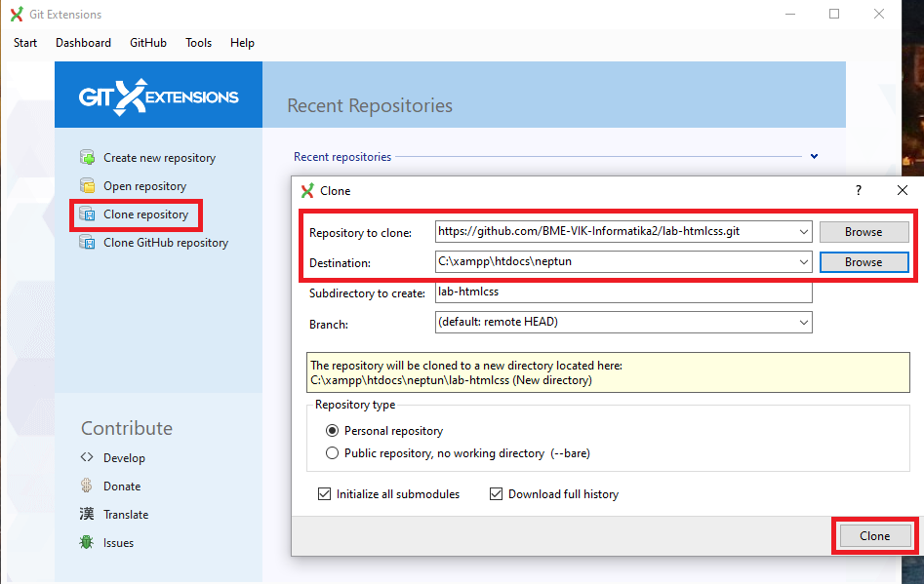The height and width of the screenshot is (584, 924).
Task: Select the Personal repository radio button
Action: (333, 431)
